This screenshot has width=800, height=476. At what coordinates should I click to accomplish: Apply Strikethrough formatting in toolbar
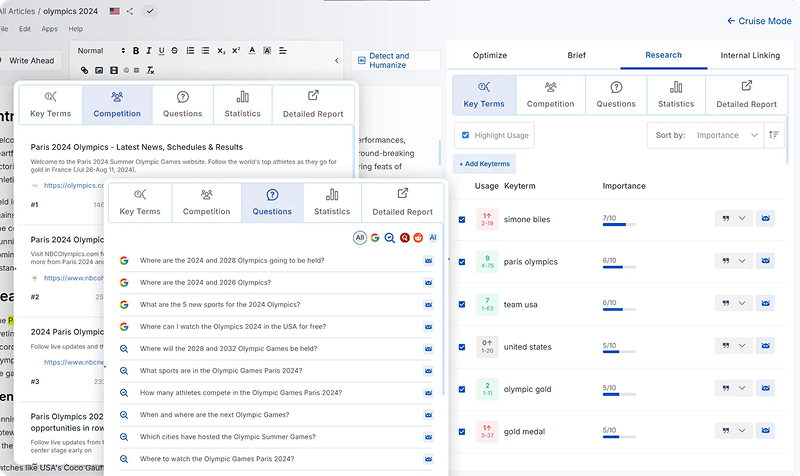[x=174, y=51]
